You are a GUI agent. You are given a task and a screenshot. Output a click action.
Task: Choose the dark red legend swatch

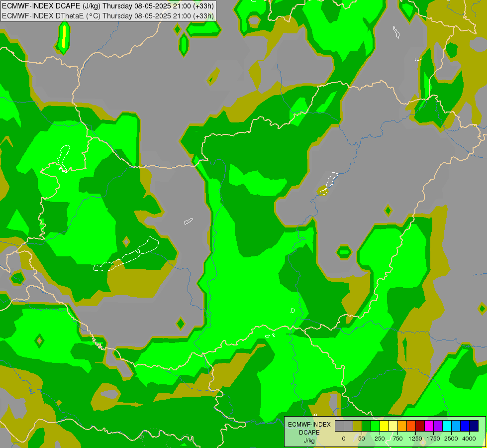click(420, 426)
